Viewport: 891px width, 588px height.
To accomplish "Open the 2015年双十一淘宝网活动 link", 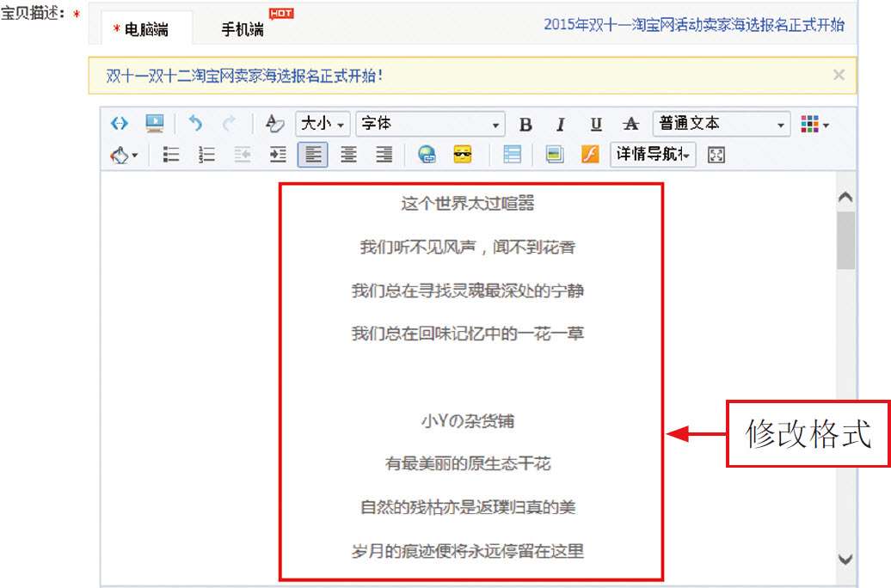I will 694,24.
